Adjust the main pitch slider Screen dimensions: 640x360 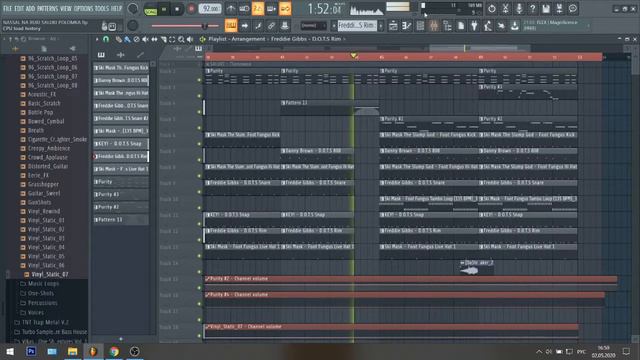coord(184,26)
